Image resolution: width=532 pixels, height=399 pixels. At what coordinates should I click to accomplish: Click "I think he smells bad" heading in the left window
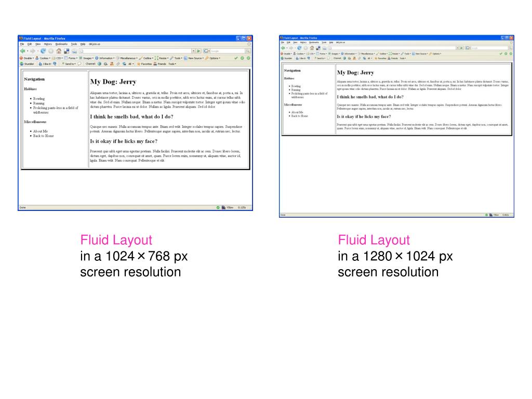(x=131, y=117)
